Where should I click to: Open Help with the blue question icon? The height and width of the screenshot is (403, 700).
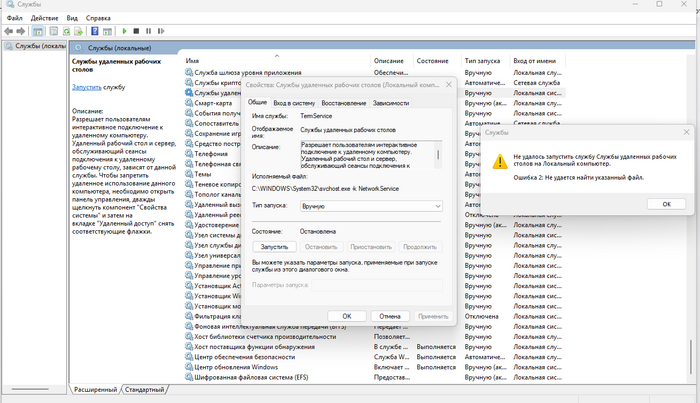coord(95,31)
